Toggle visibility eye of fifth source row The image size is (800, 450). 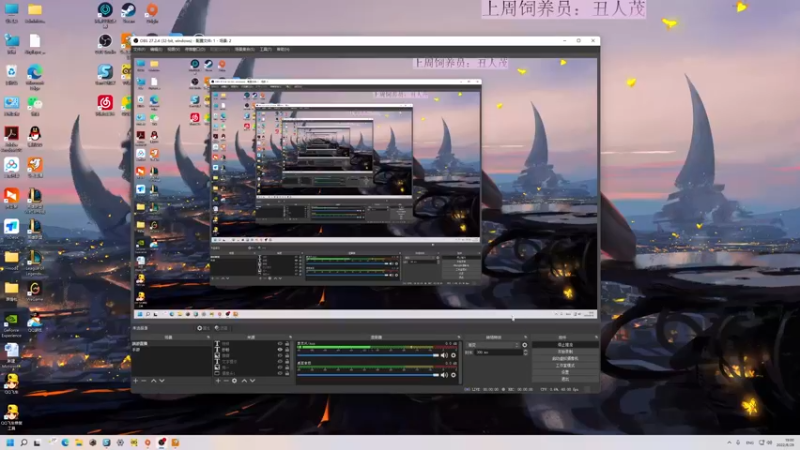[280, 367]
